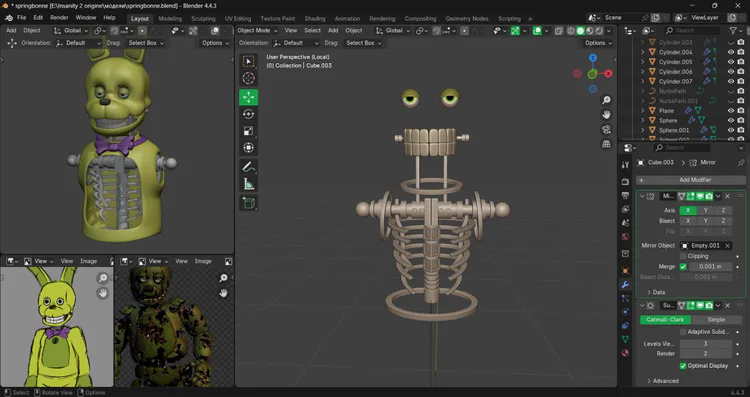Open the View Layer properties tab
Viewport: 750px width, 397px height.
(625, 209)
